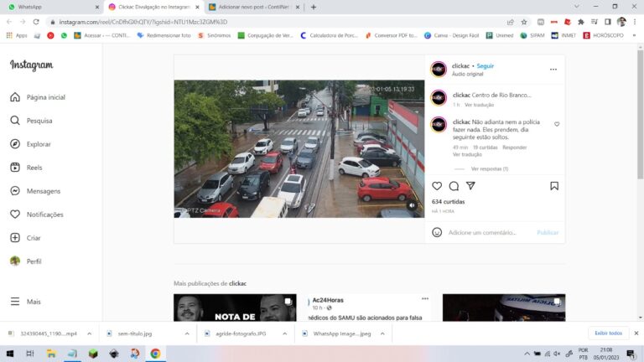Open taskbar clock showing 21:08

tap(605, 354)
